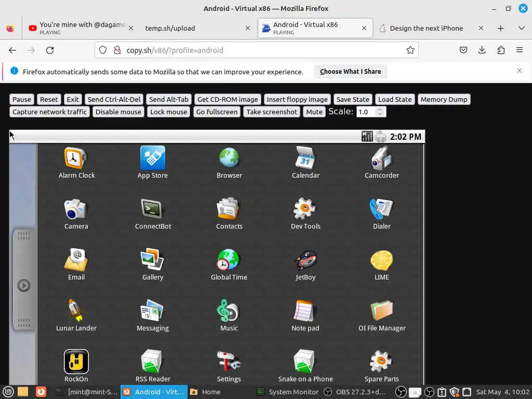532x399 pixels.
Task: Open the Gallery app
Action: point(153,264)
